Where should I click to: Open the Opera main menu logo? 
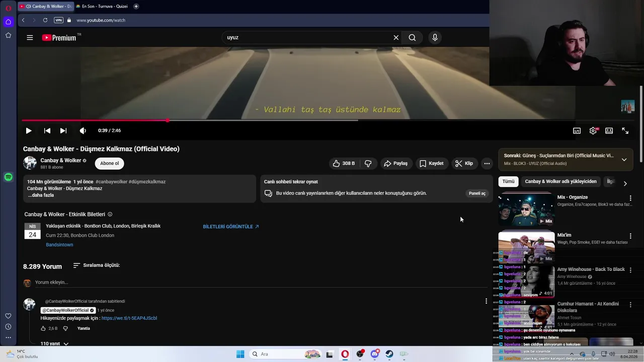[8, 8]
